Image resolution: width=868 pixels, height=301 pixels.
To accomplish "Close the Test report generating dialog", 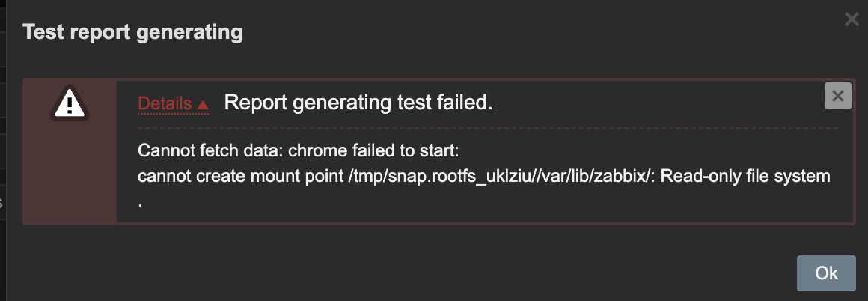I will [851, 19].
